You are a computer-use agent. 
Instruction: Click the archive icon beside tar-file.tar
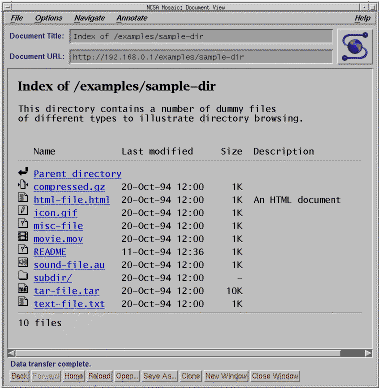point(23,289)
